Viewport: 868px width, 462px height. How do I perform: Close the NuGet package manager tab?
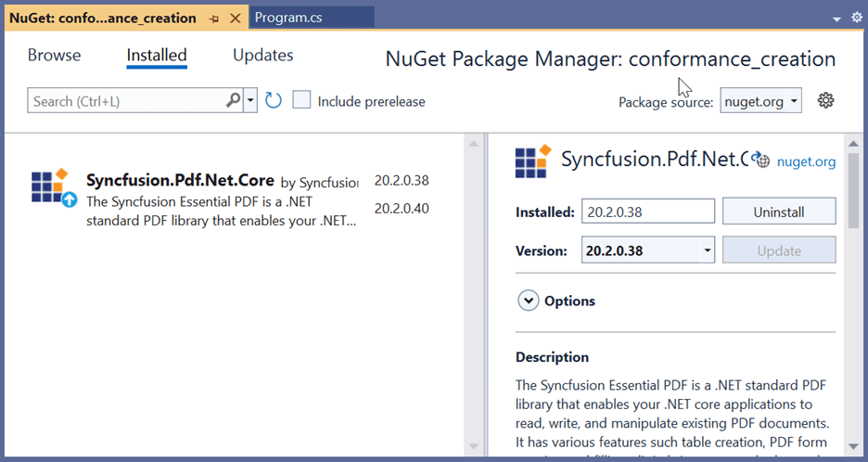234,19
